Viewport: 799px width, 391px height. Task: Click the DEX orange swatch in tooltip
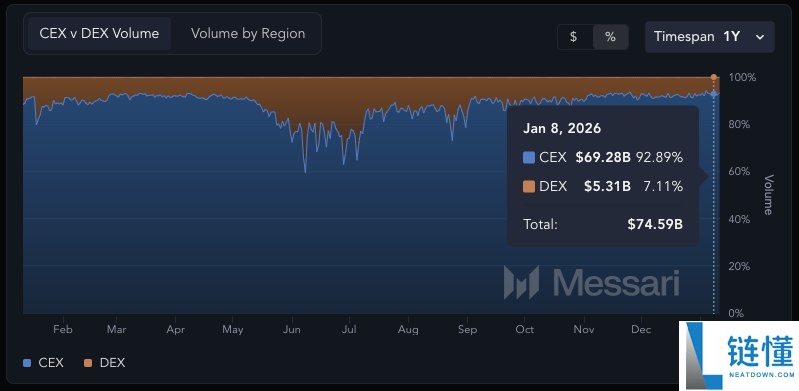click(528, 187)
